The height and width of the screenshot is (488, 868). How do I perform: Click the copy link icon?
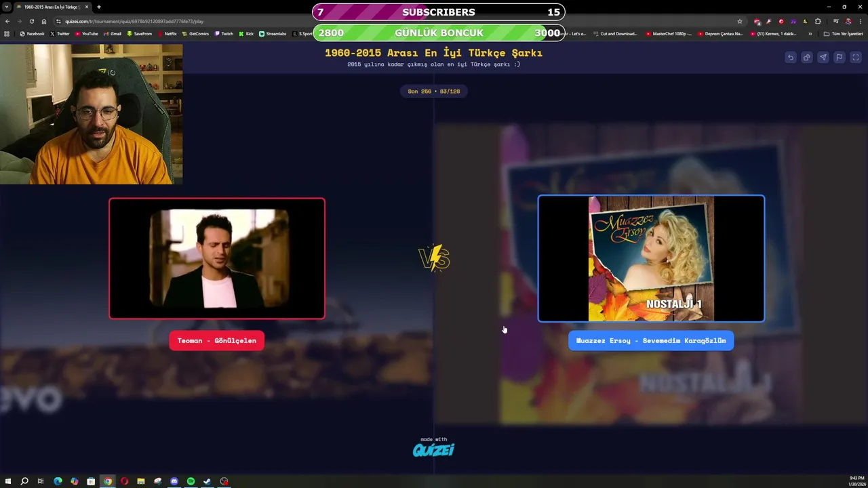[x=806, y=58]
